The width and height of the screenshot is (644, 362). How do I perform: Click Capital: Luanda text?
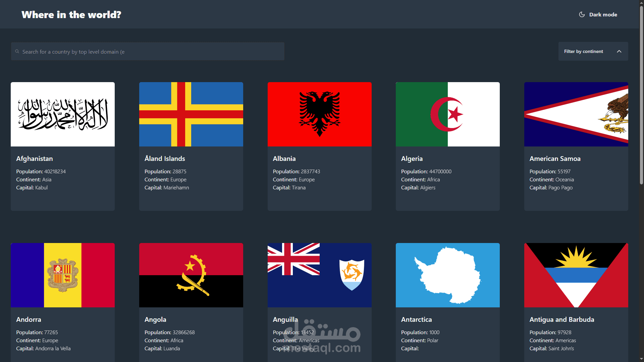pos(162,348)
